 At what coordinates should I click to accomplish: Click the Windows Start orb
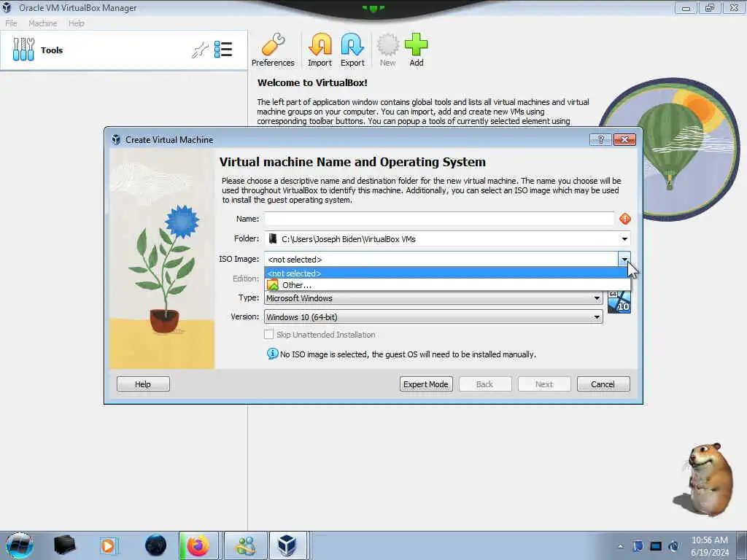pyautogui.click(x=20, y=545)
